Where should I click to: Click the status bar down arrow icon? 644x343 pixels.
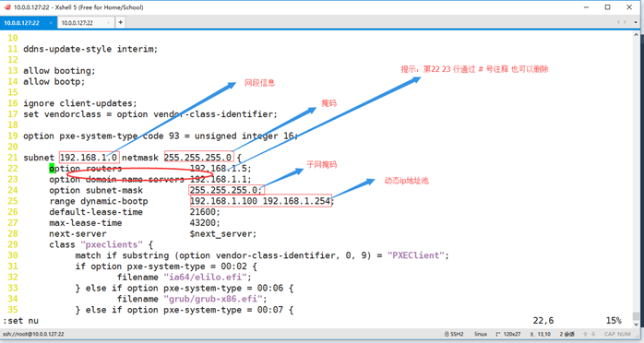click(x=593, y=334)
